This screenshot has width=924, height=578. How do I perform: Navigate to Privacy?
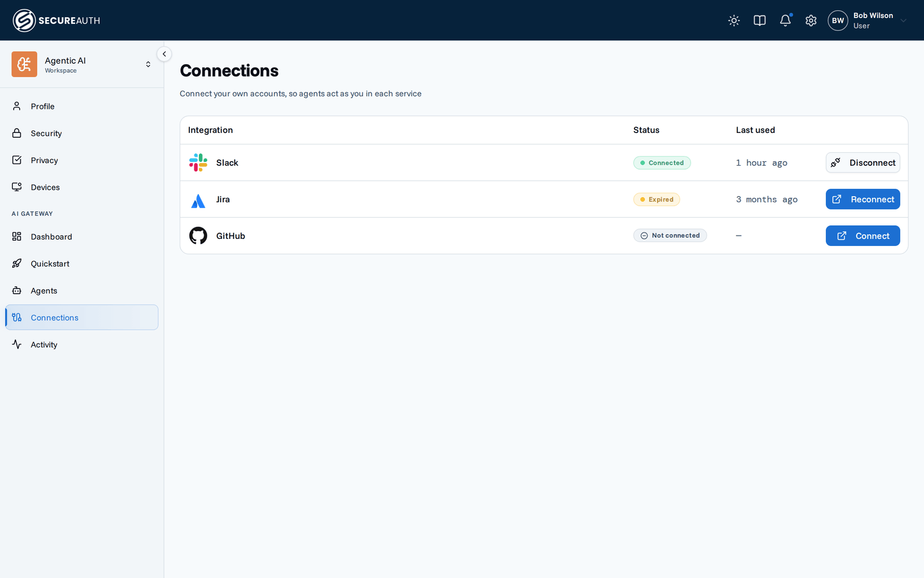[x=81, y=160]
